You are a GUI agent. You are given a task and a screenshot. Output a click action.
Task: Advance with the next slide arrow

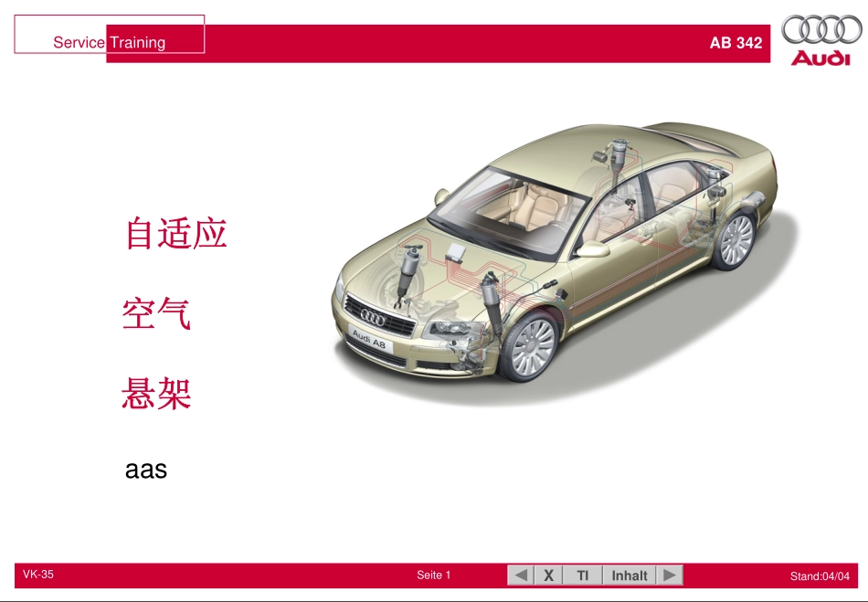tap(669, 575)
